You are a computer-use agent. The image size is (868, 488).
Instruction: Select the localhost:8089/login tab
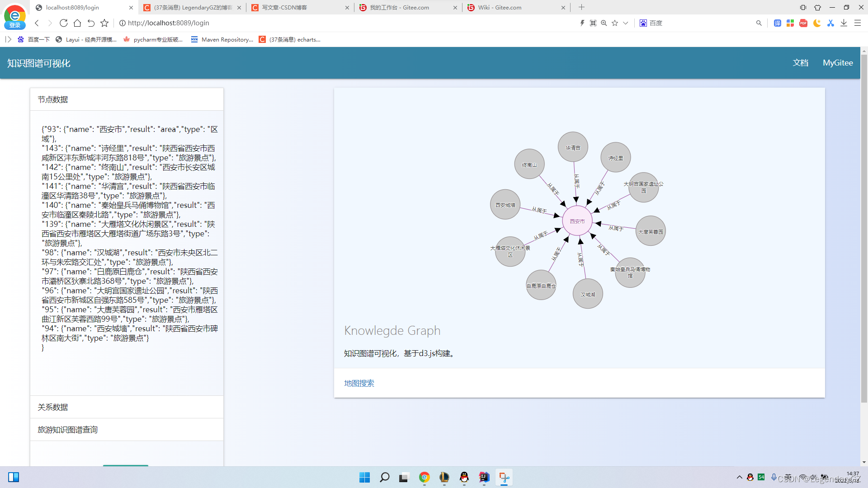point(84,8)
